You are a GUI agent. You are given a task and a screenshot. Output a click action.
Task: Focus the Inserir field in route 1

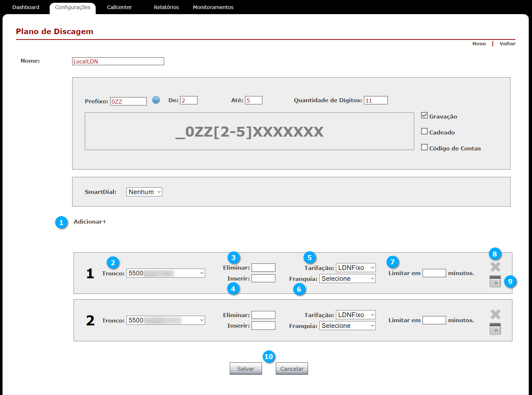263,278
